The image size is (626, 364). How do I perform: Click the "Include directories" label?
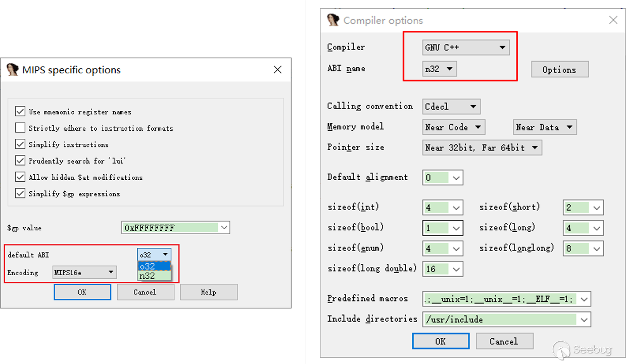(372, 319)
